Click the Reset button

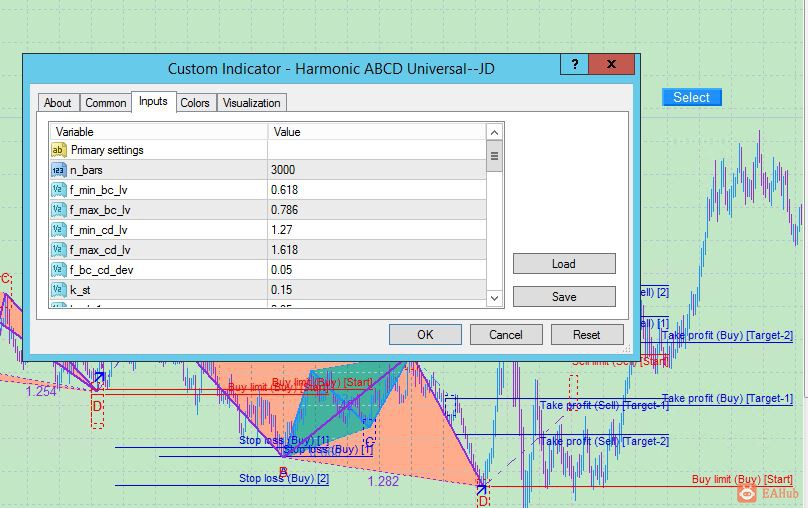587,335
